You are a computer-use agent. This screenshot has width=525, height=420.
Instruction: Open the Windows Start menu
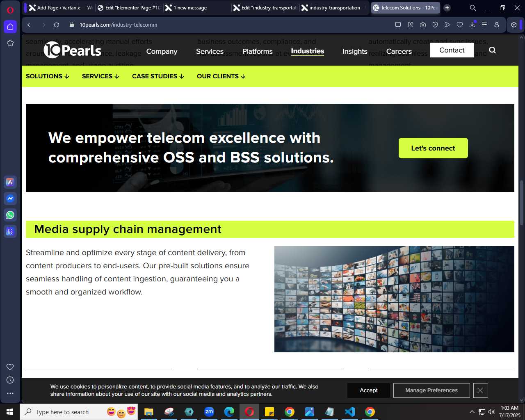pos(10,412)
